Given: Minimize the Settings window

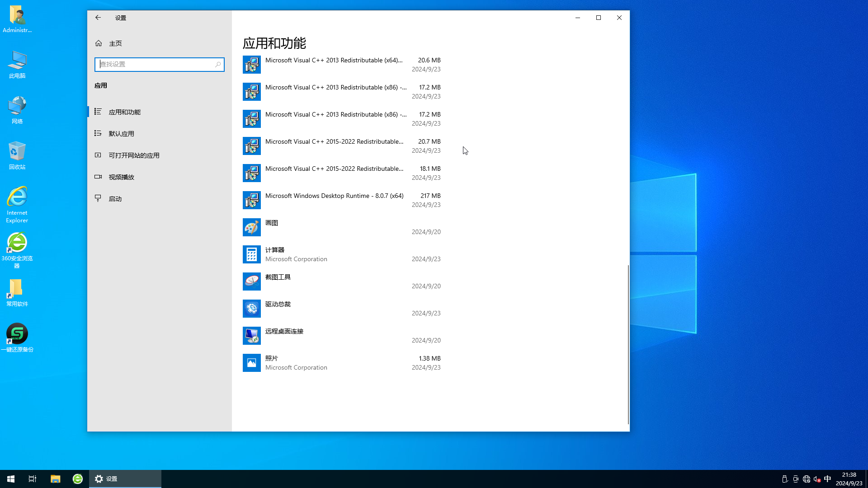Looking at the screenshot, I should pos(578,18).
